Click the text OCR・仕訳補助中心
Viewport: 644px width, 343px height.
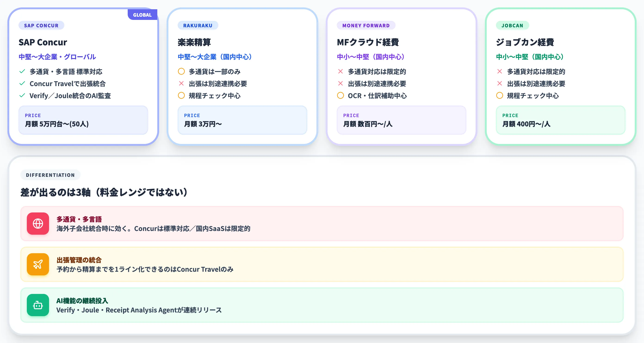pyautogui.click(x=377, y=96)
